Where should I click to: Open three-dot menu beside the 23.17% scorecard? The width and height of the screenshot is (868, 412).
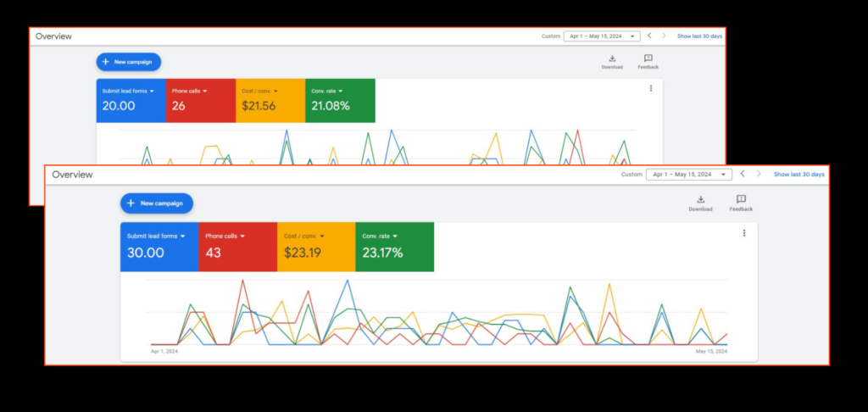tap(744, 233)
